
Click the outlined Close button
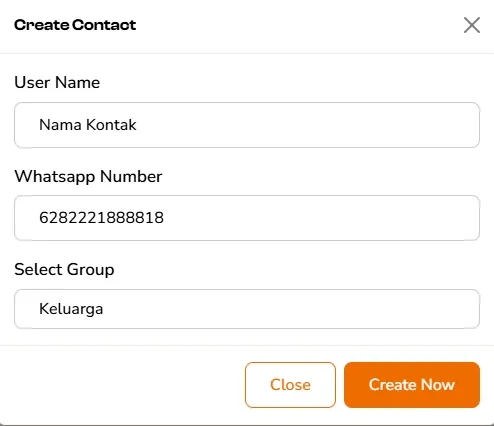290,385
